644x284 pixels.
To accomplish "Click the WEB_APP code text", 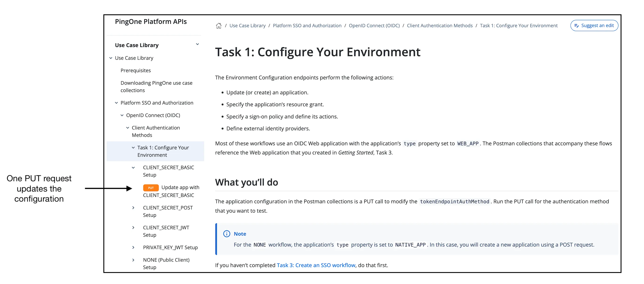I will point(468,143).
